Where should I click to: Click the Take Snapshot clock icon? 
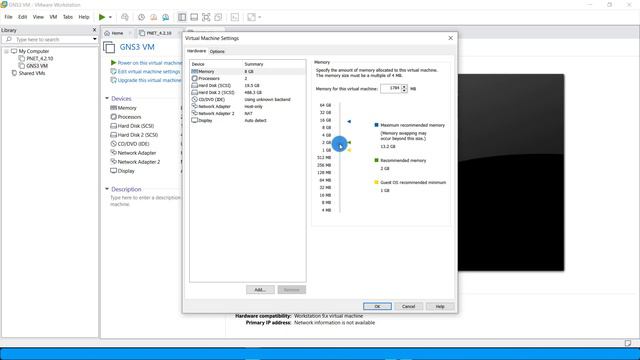click(x=141, y=17)
